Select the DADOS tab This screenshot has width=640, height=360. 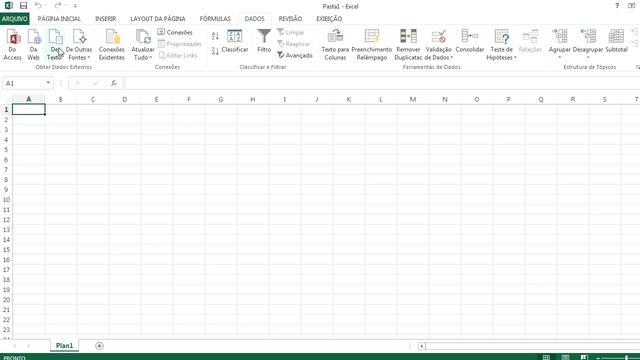click(255, 19)
